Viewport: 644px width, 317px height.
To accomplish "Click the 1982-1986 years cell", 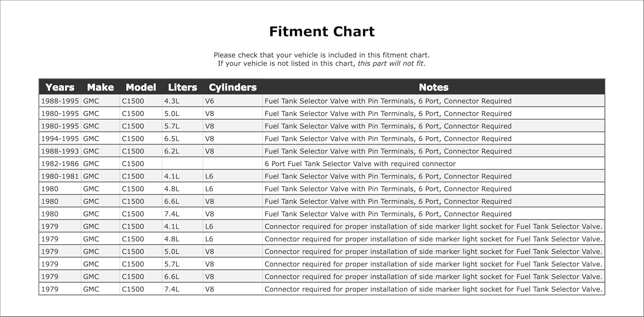I will 60,163.
